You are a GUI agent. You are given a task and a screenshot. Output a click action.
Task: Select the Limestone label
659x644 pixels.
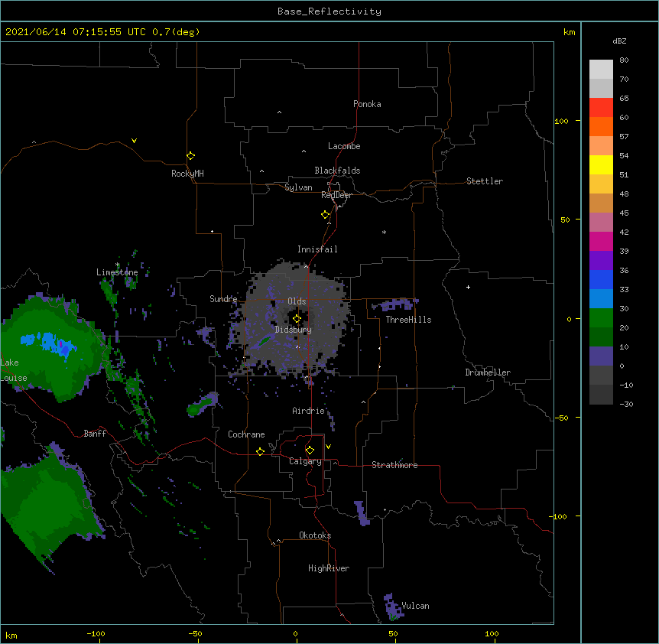(x=117, y=272)
